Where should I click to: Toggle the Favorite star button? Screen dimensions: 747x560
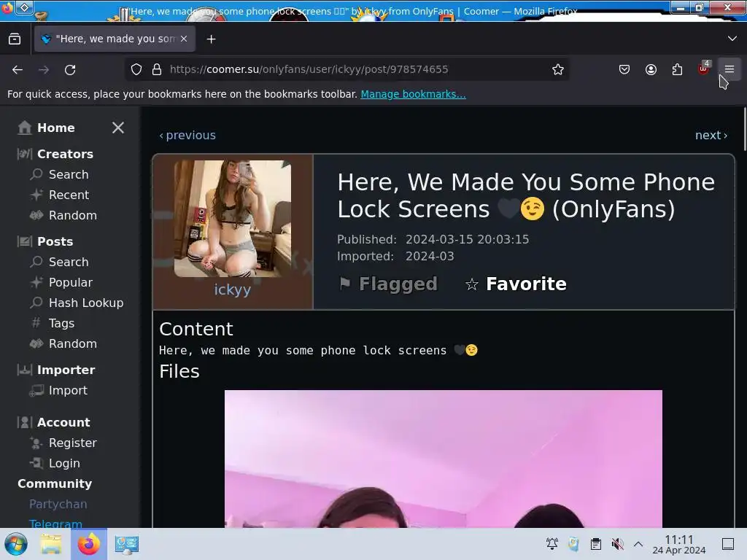tap(516, 284)
